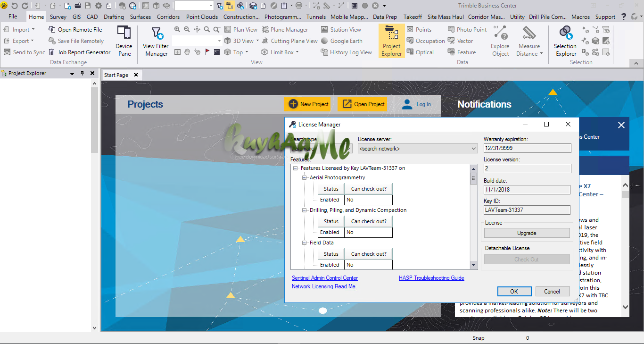Click Log In on Start Page
This screenshot has height=344, width=644.
417,104
